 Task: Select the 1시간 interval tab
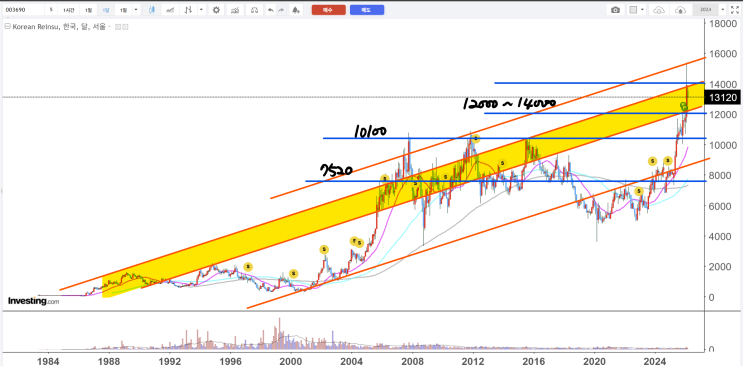pos(69,10)
